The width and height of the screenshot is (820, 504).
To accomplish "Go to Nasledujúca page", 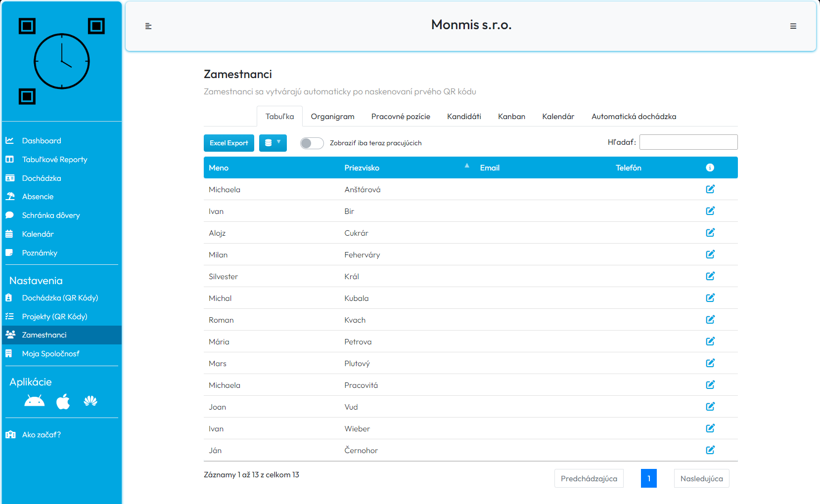I will click(x=701, y=478).
